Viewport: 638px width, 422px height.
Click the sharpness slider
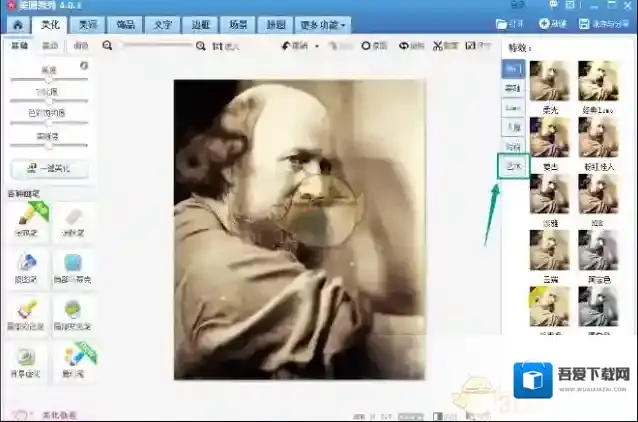(x=49, y=145)
